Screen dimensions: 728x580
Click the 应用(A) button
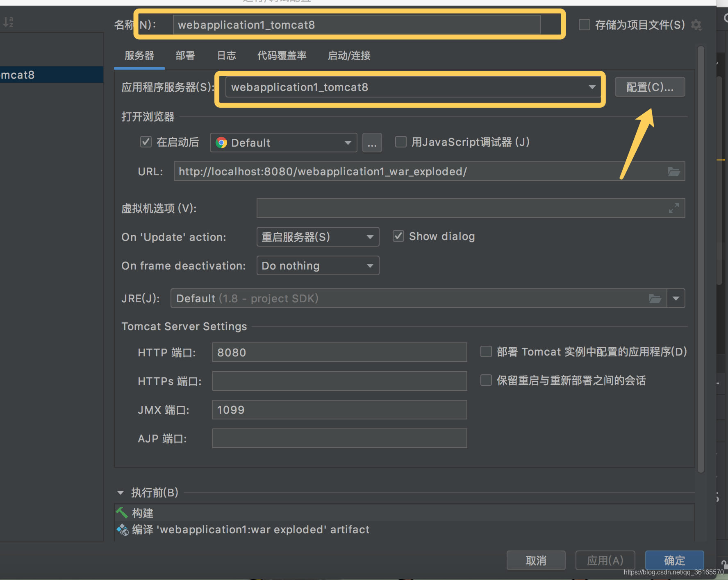click(x=605, y=560)
